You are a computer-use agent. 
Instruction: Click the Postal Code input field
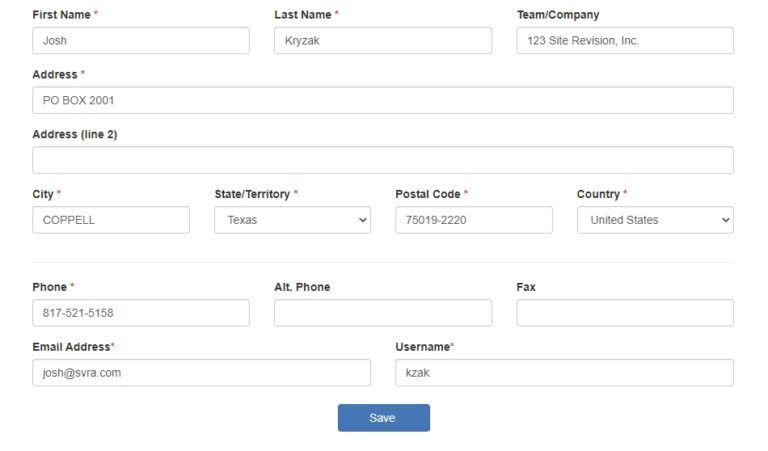pos(474,220)
